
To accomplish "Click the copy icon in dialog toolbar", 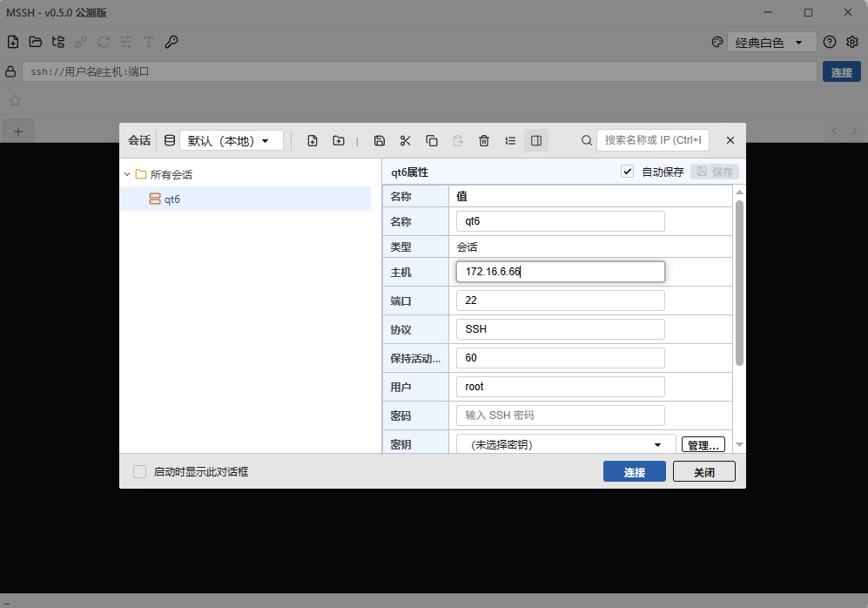I will (x=432, y=140).
